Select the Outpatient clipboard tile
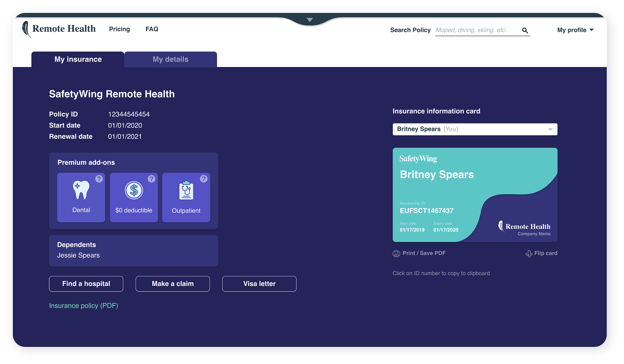The image size is (624, 364). [186, 197]
